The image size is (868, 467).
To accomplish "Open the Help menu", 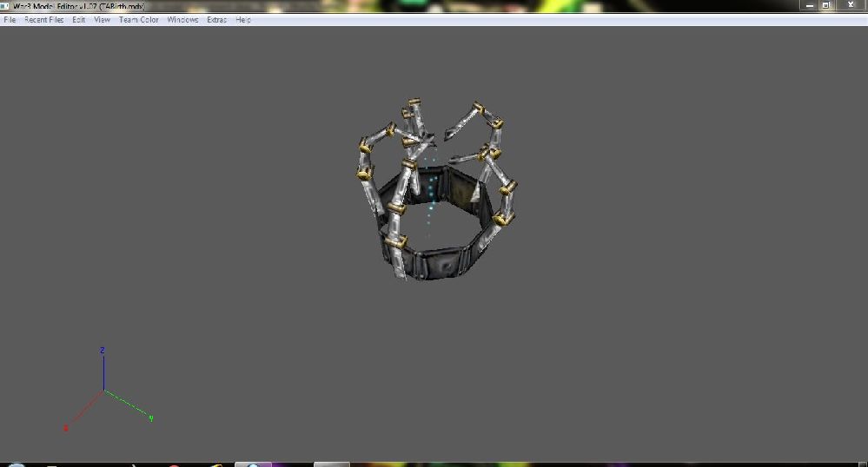I will 243,19.
